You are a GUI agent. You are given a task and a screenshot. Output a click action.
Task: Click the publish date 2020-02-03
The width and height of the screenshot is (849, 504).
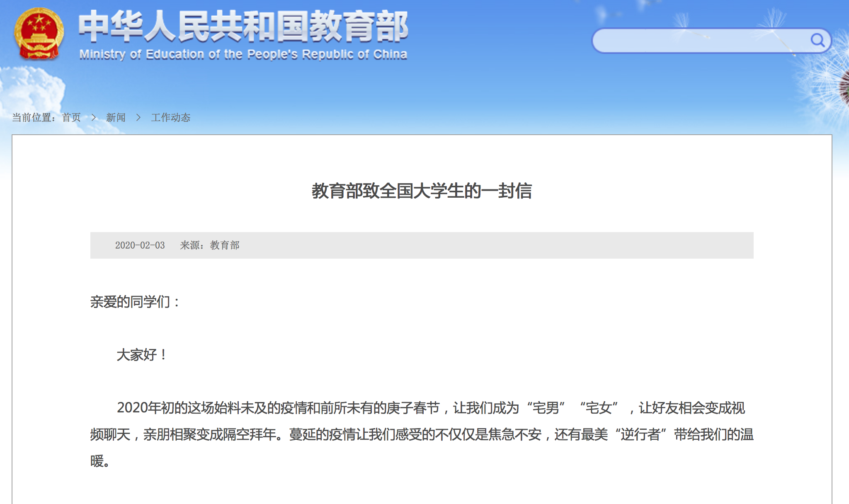(140, 245)
